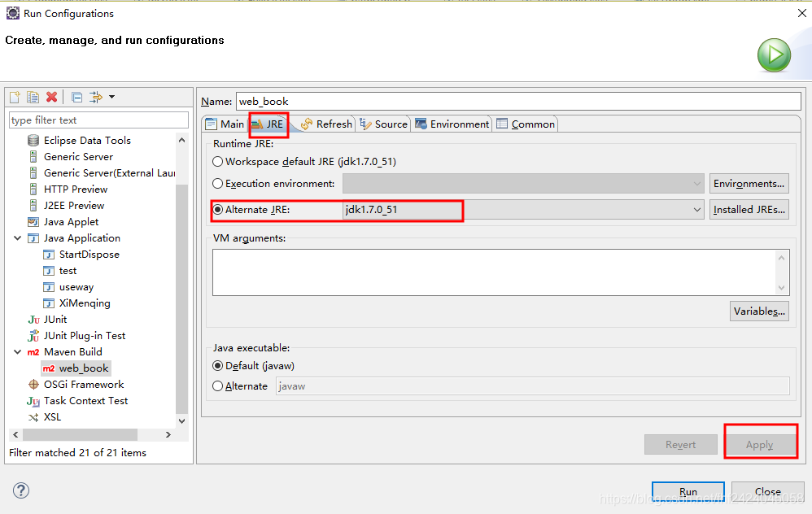Click VM arguments scrollbar down arrow
The height and width of the screenshot is (514, 812).
click(x=781, y=288)
